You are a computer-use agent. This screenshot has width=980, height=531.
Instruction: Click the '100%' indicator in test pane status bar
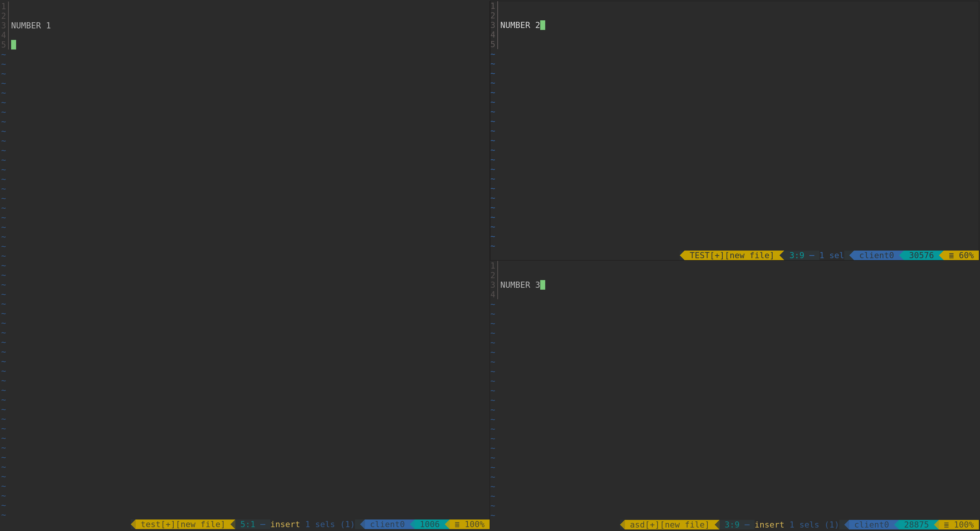tap(475, 524)
